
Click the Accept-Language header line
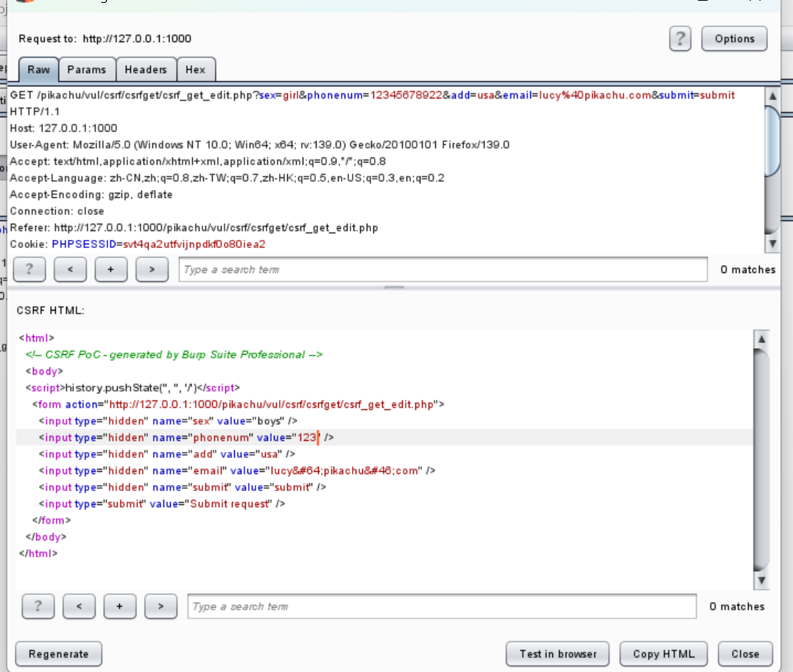pos(227,178)
